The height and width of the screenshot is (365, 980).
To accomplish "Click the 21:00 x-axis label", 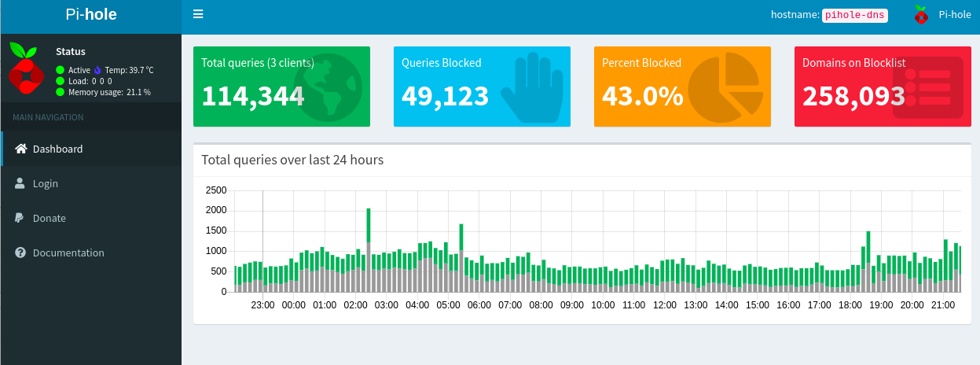I will (943, 305).
